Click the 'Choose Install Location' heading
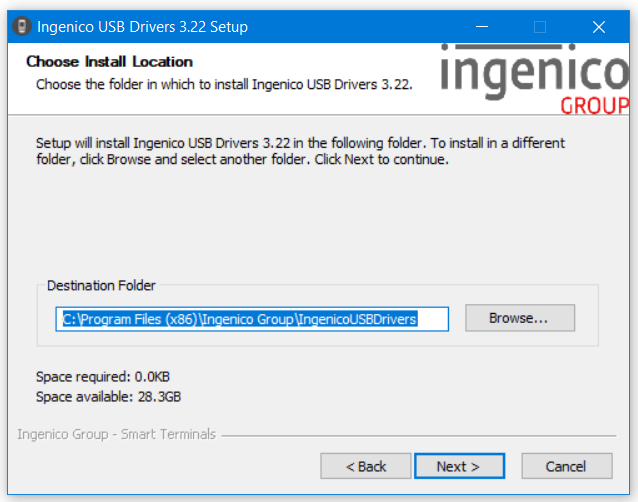 109,62
